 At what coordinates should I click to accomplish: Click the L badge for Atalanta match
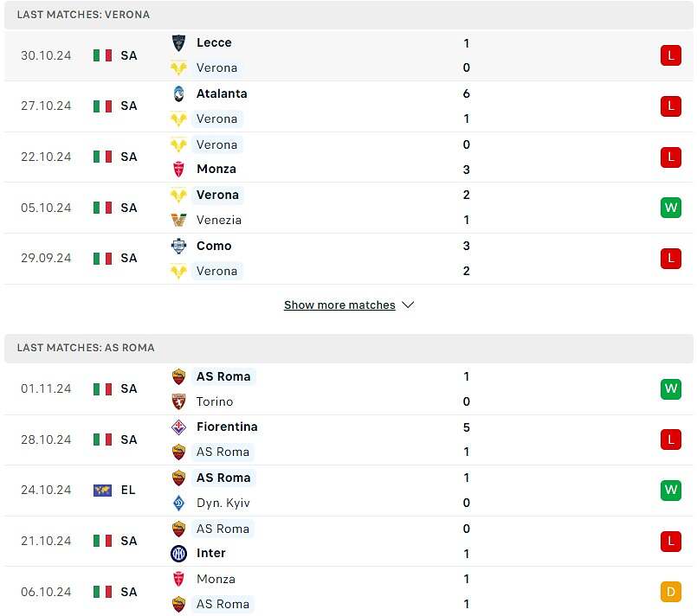pos(671,106)
